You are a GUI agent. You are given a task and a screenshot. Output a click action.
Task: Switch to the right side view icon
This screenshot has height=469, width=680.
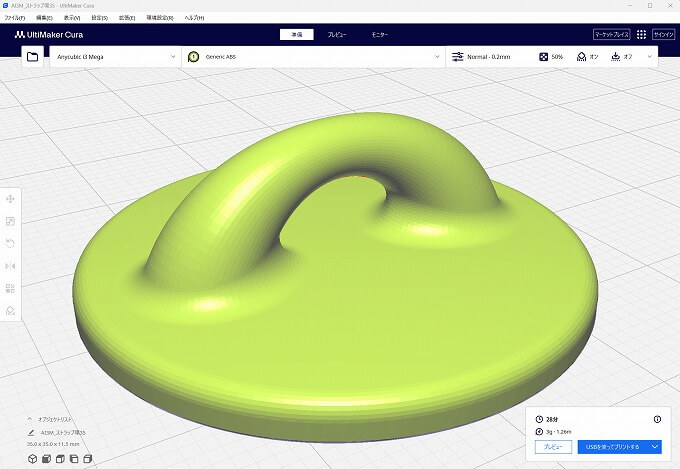pyautogui.click(x=89, y=458)
